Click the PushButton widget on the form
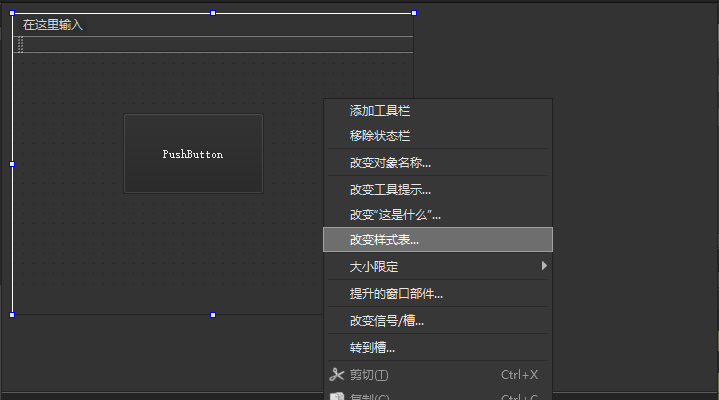 pyautogui.click(x=193, y=154)
